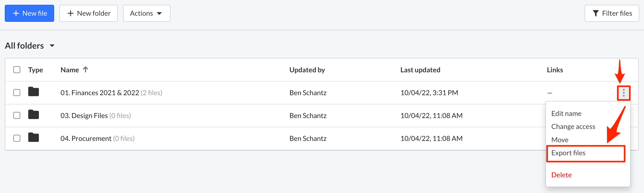Check the checkbox for 03. Design Files
Image resolution: width=644 pixels, height=193 pixels.
(x=17, y=115)
